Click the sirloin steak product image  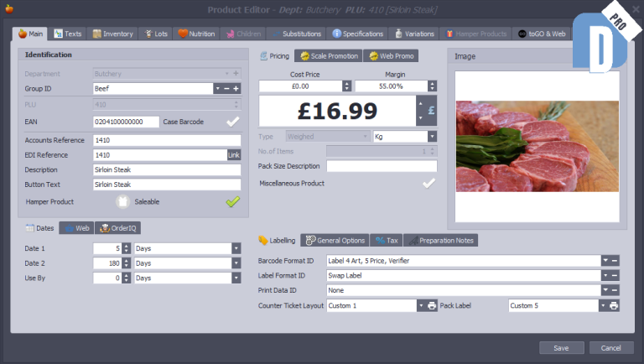tap(537, 147)
